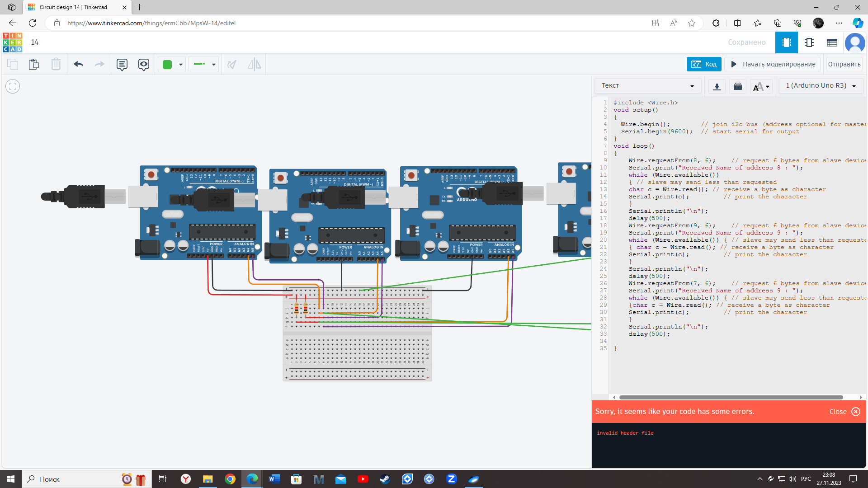Click the mirror flip icon
Viewport: 868px width, 488px height.
point(254,64)
